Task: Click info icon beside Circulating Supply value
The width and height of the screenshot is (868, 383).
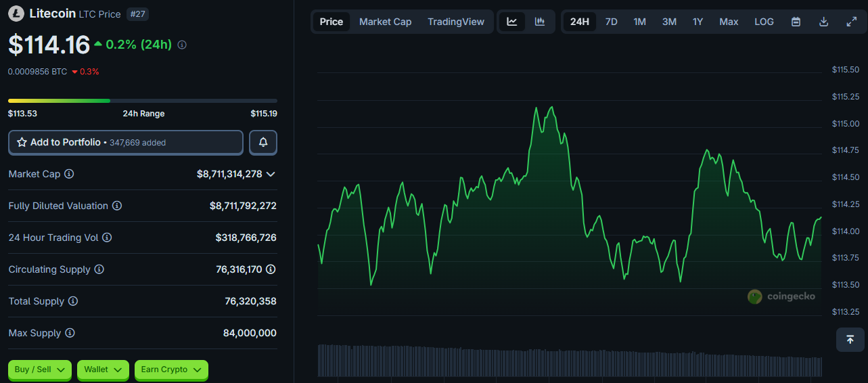Action: point(271,269)
